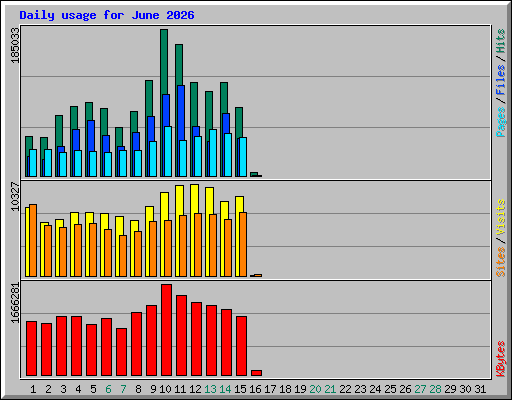Image resolution: width=512 pixels, height=400 pixels.
Task: Click the green day 20 axis label
Action: click(315, 389)
